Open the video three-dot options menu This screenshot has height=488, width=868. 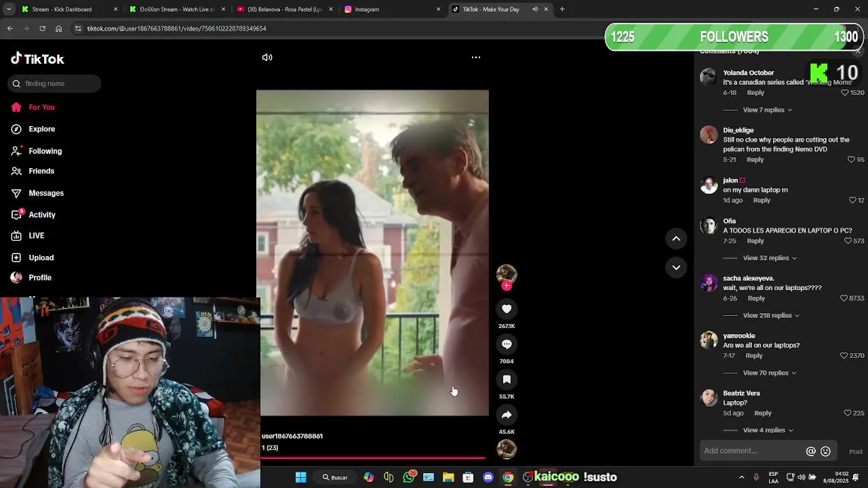tap(476, 58)
